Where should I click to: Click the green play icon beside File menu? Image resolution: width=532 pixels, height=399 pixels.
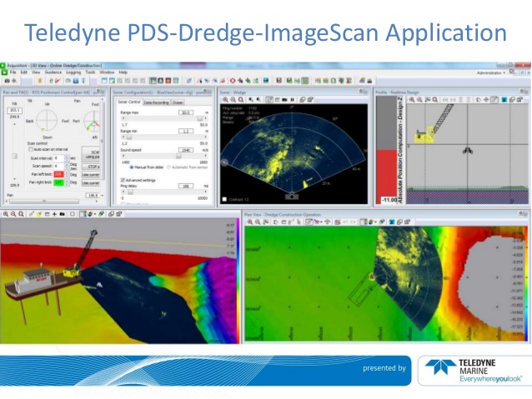click(x=4, y=72)
